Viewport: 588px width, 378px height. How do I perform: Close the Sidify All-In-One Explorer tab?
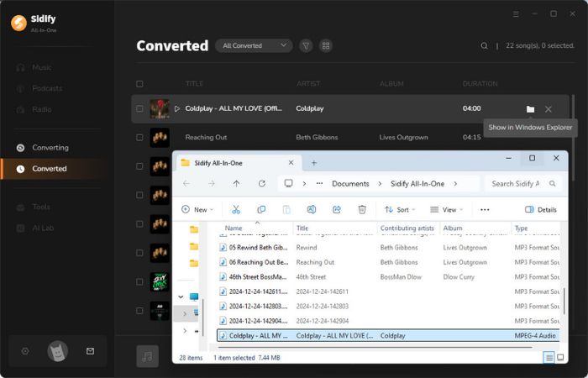(x=291, y=163)
